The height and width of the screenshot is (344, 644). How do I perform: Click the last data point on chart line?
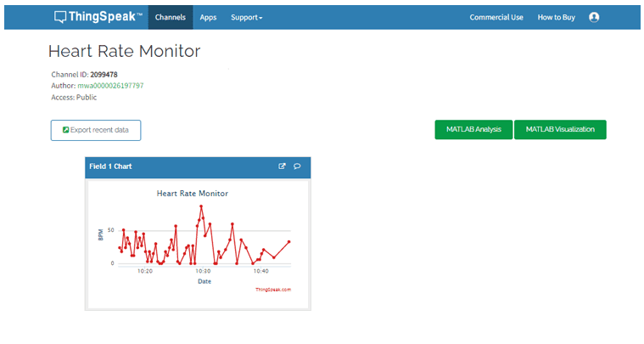[289, 242]
